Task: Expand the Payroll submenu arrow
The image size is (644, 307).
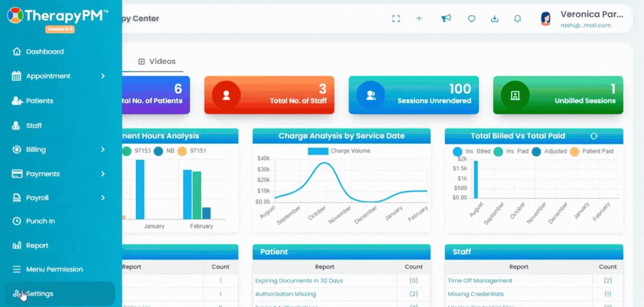Action: 103,198
